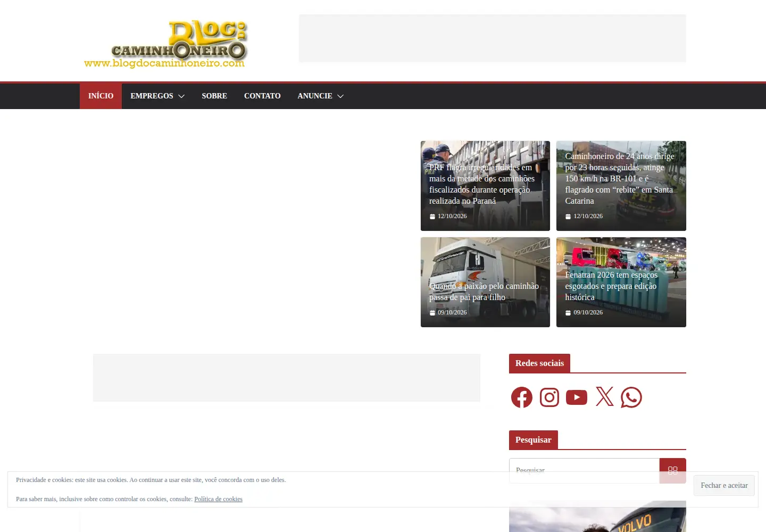Click the 12/10/2026 date on PRF article
Screen dimensions: 766x532
pyautogui.click(x=452, y=216)
